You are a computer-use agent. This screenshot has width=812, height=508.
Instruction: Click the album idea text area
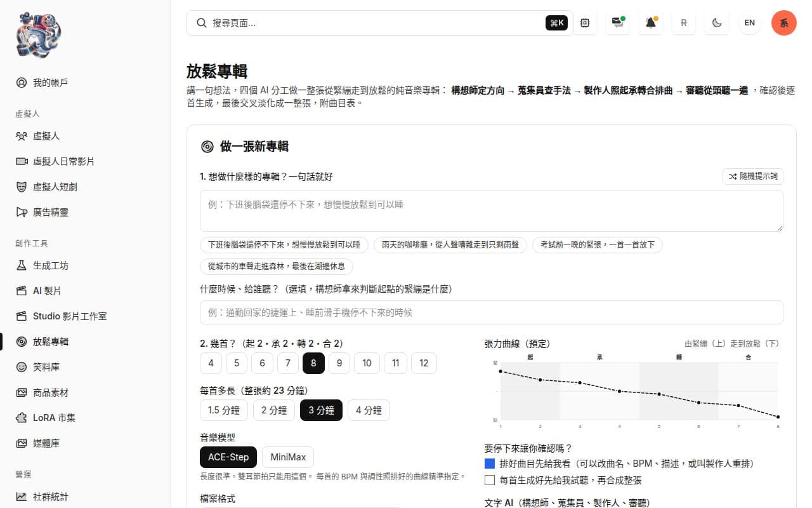click(492, 210)
